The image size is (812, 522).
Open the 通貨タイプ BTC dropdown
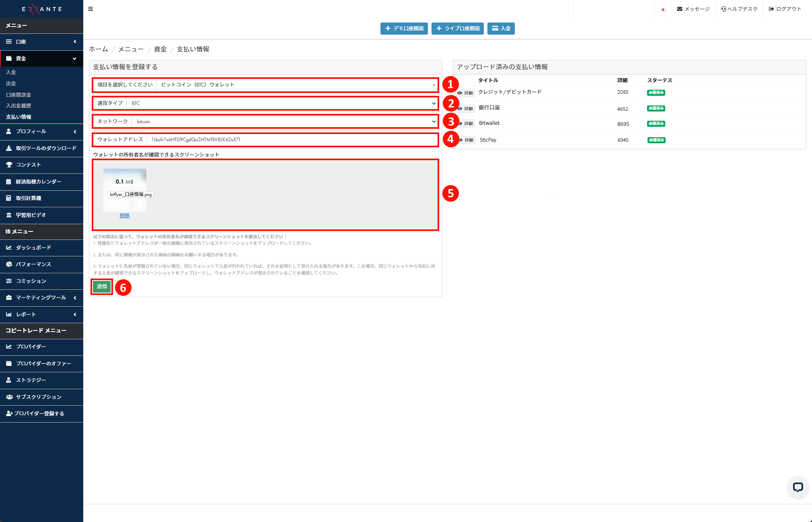click(282, 103)
